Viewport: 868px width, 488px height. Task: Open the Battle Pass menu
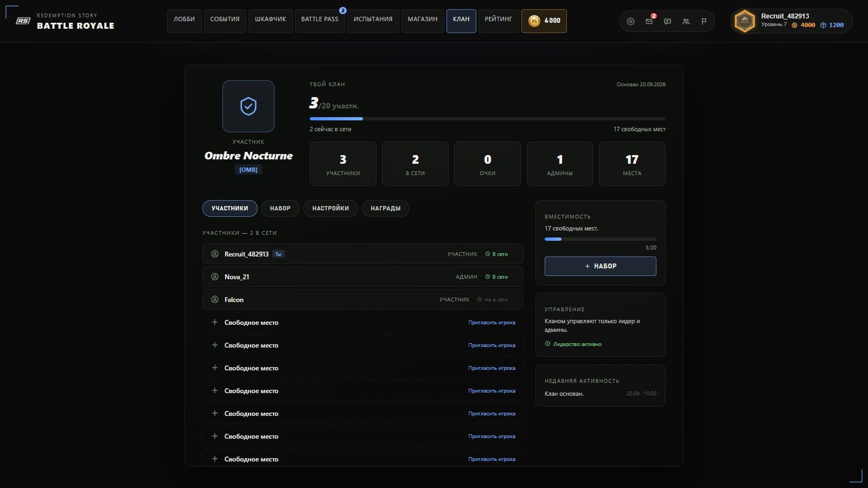(x=320, y=21)
